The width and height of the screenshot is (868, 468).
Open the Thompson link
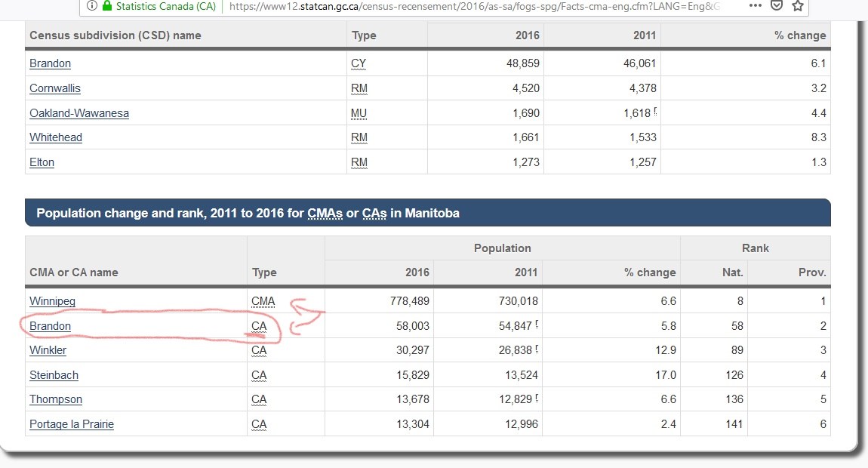pos(55,399)
